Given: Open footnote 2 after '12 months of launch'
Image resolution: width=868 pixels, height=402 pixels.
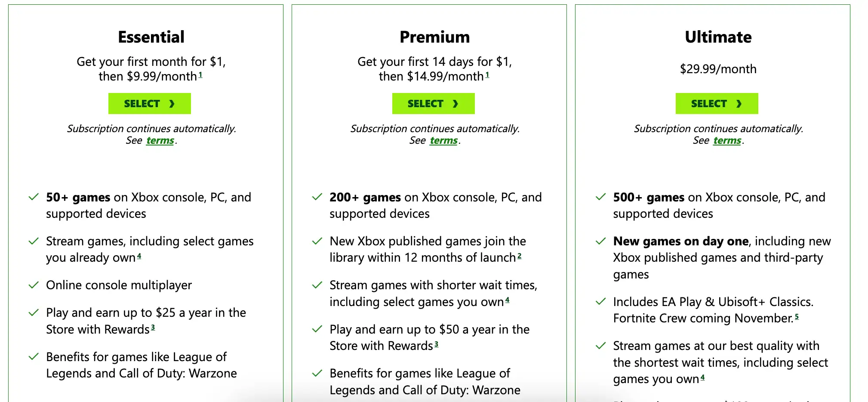Looking at the screenshot, I should [519, 256].
